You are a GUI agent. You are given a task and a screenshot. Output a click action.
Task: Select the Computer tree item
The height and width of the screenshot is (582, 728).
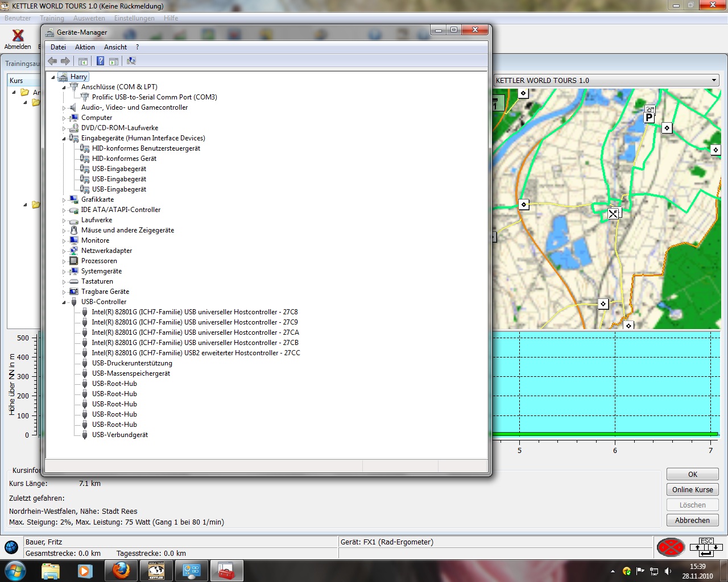coord(97,118)
